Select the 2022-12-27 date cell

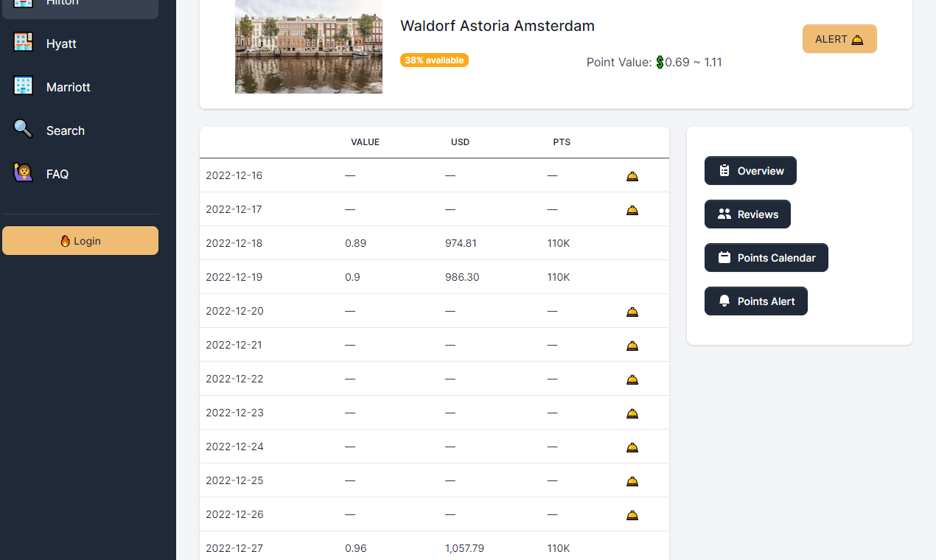pyautogui.click(x=234, y=548)
